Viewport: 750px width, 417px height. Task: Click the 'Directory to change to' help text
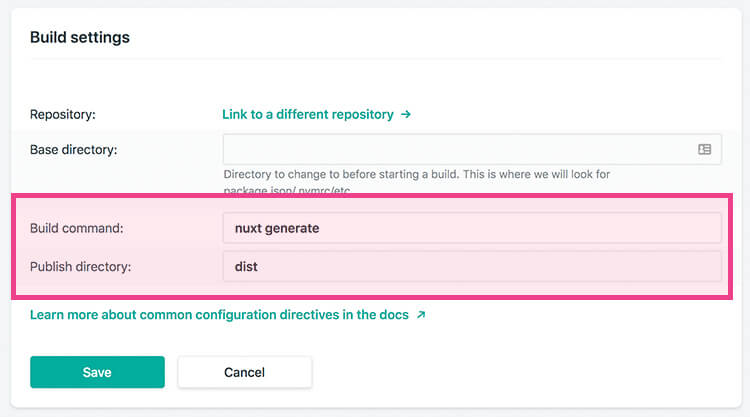pos(417,174)
